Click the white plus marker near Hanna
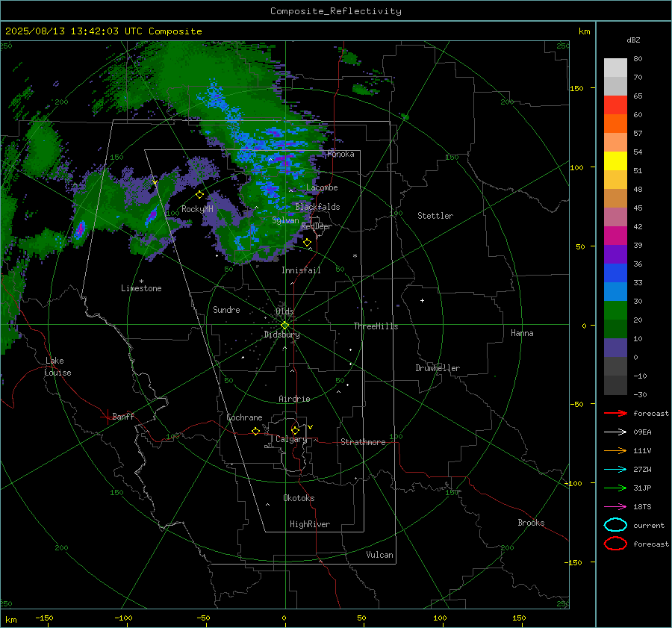The width and height of the screenshot is (672, 628). click(x=422, y=300)
